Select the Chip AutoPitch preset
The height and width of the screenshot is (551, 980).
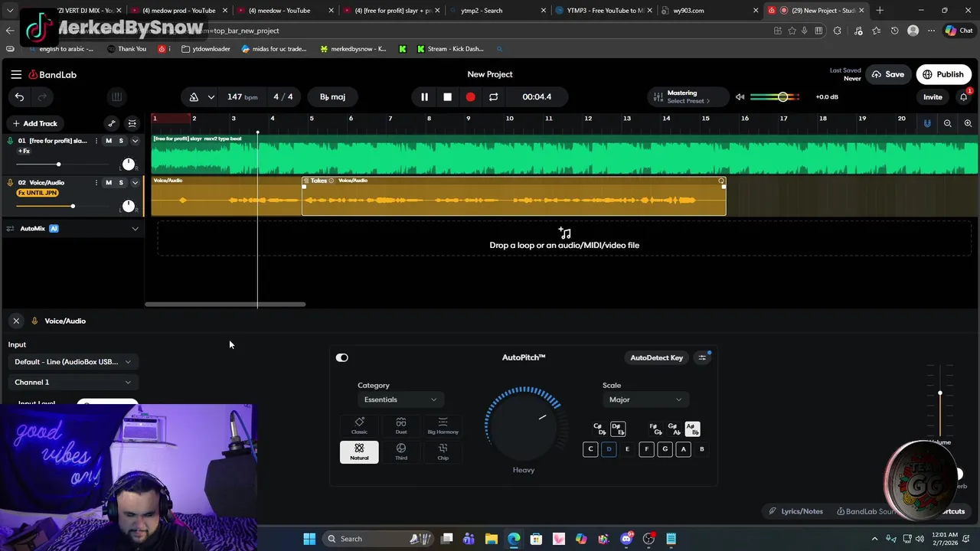point(443,452)
